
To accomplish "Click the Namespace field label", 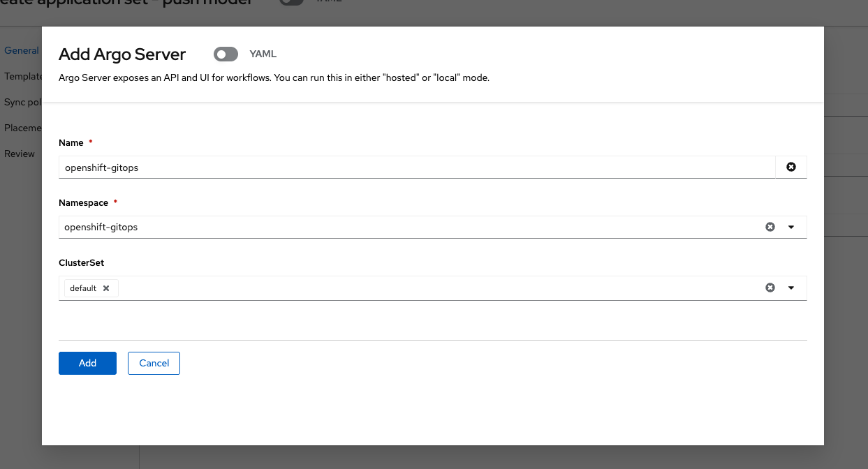I will coord(83,202).
